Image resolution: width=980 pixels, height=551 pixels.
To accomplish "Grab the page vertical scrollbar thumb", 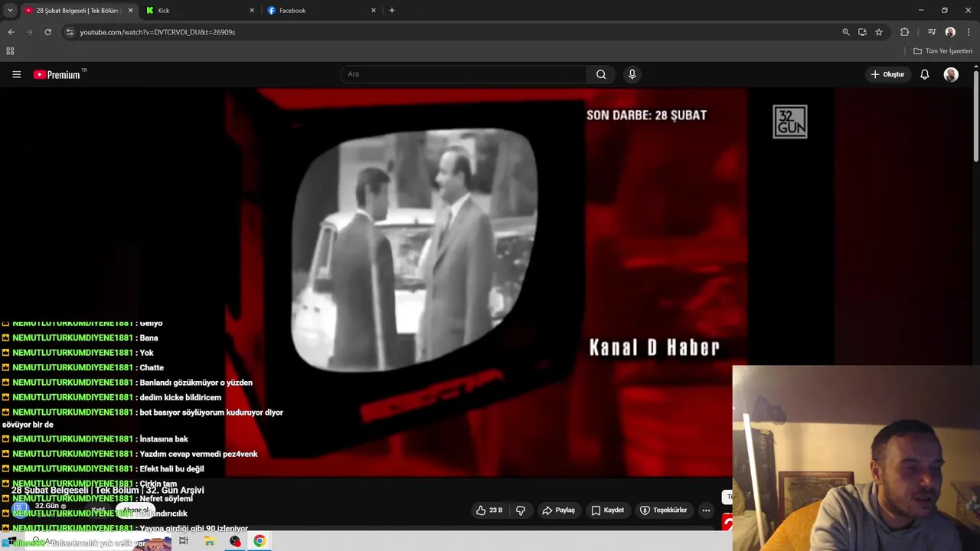I will click(976, 115).
